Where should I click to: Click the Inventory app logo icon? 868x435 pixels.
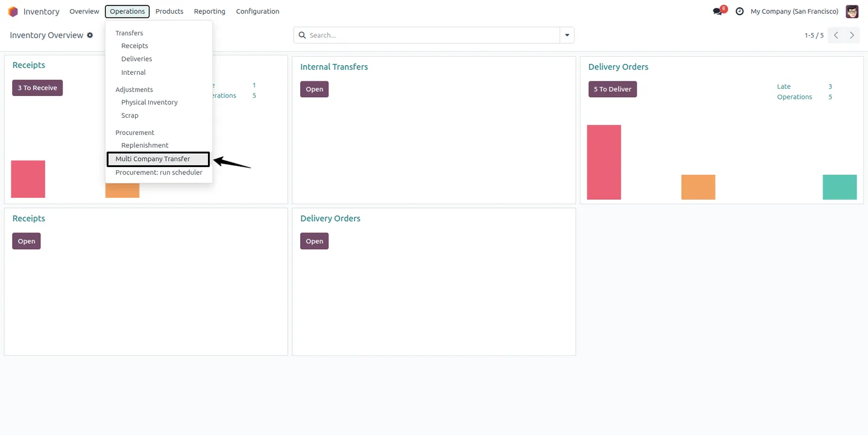pyautogui.click(x=13, y=11)
